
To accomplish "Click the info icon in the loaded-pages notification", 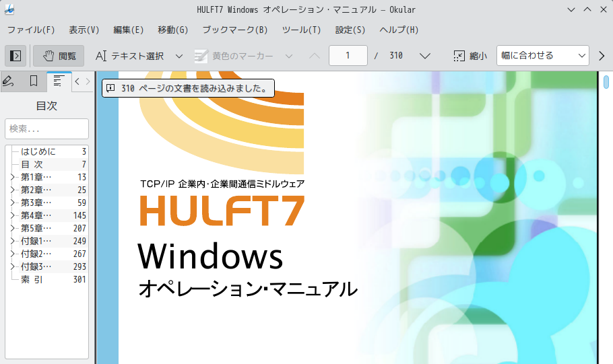I will pyautogui.click(x=110, y=88).
